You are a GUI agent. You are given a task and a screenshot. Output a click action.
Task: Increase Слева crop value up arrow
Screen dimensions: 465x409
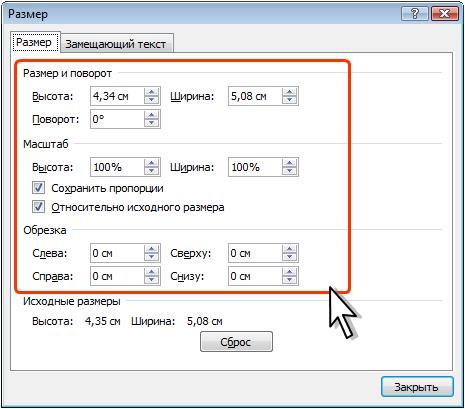pos(152,249)
